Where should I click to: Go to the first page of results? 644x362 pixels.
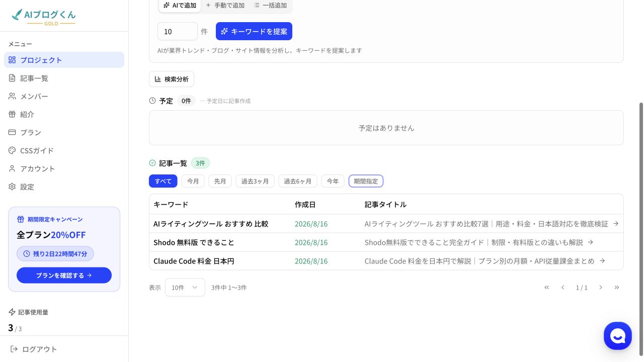coord(546,288)
